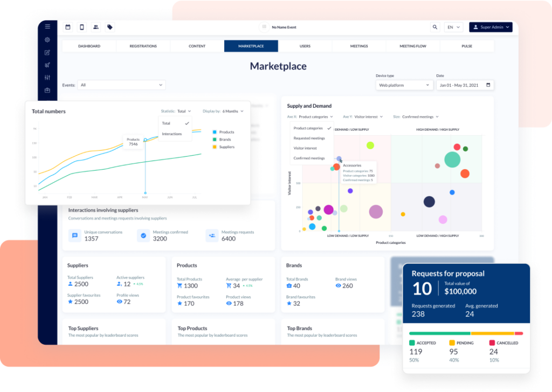Switch to the Pulse tab
552x392 pixels.
(467, 46)
